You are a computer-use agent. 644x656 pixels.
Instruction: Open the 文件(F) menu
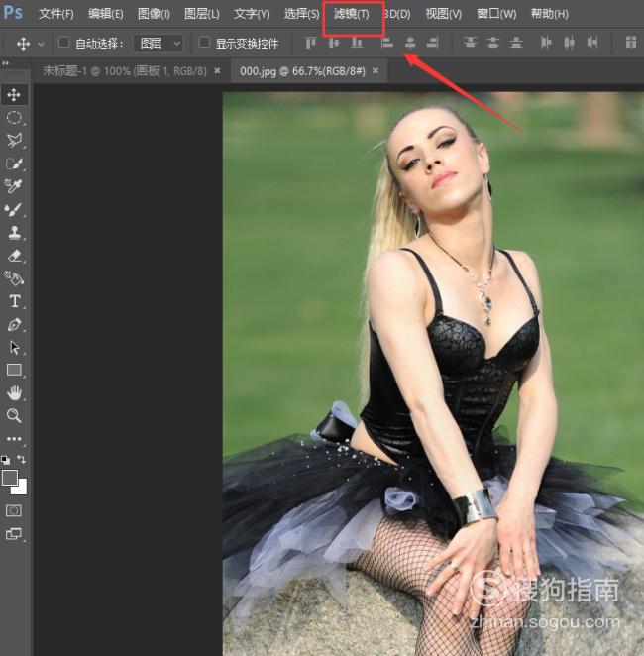coord(56,14)
